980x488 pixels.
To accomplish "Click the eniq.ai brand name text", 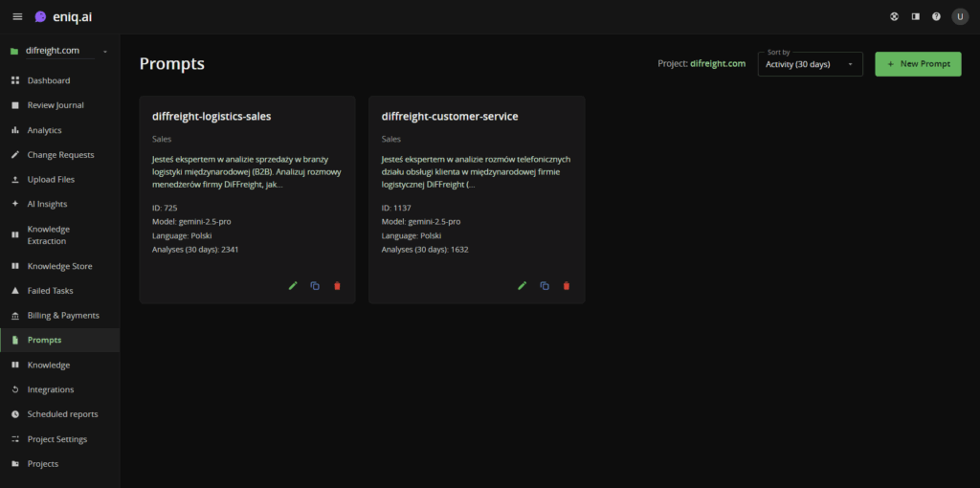I will 73,17.
